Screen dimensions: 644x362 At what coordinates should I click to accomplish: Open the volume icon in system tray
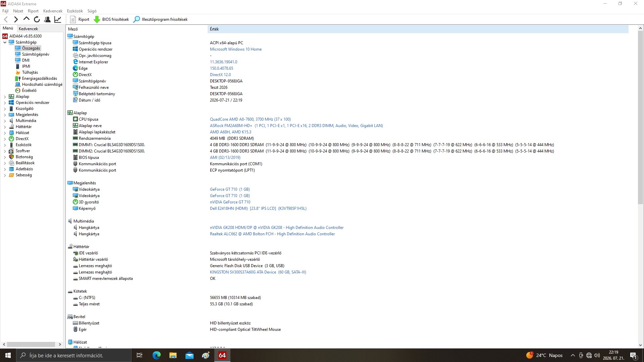tap(597, 355)
